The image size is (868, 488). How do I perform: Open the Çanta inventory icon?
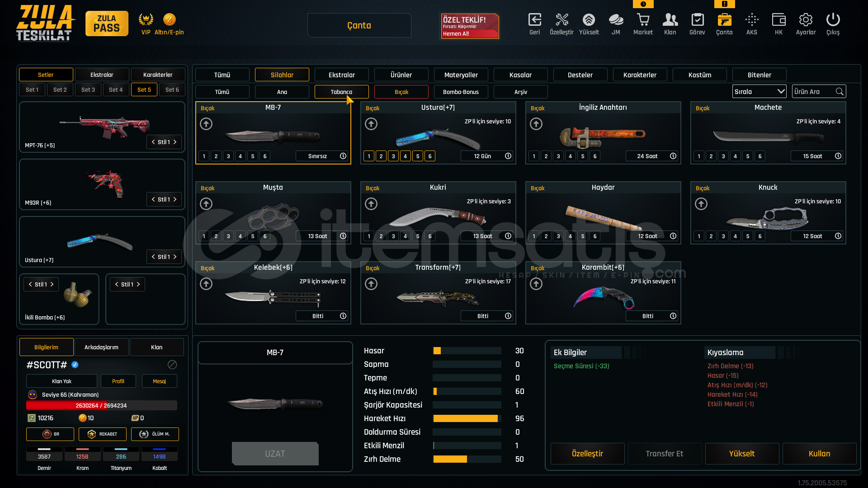pyautogui.click(x=724, y=20)
